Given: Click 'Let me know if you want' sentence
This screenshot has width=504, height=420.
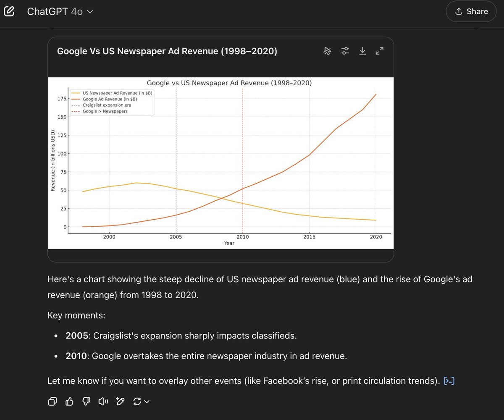Looking at the screenshot, I should click(244, 381).
